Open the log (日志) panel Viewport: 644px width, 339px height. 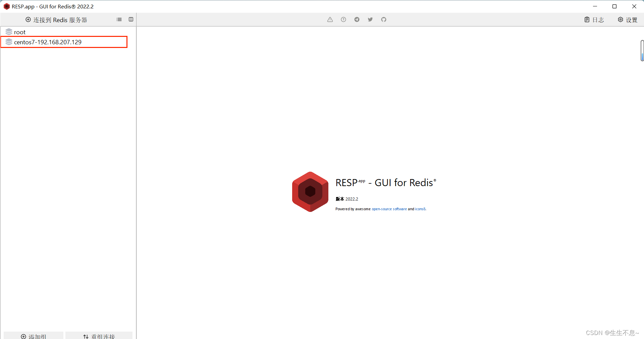[594, 20]
